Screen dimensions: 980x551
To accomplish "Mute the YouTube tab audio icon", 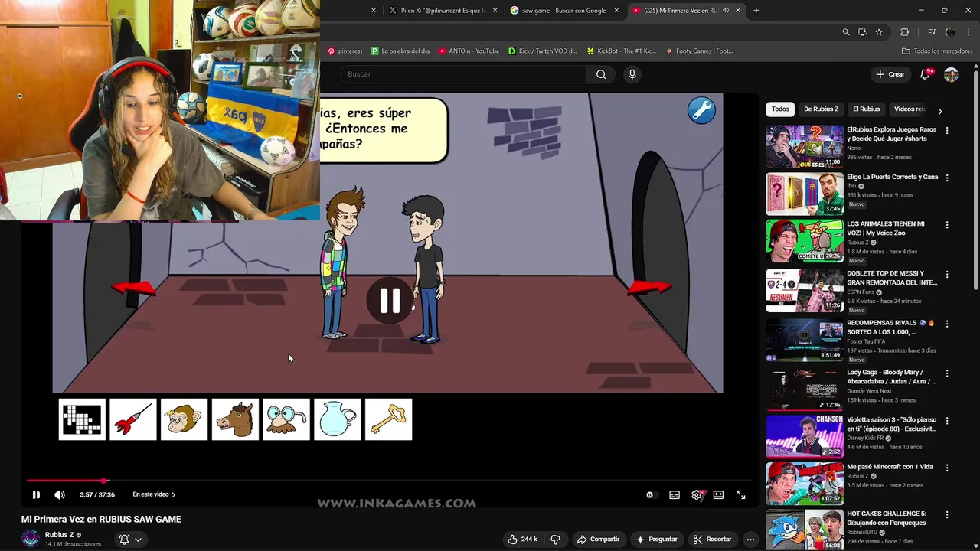I will coord(724,11).
